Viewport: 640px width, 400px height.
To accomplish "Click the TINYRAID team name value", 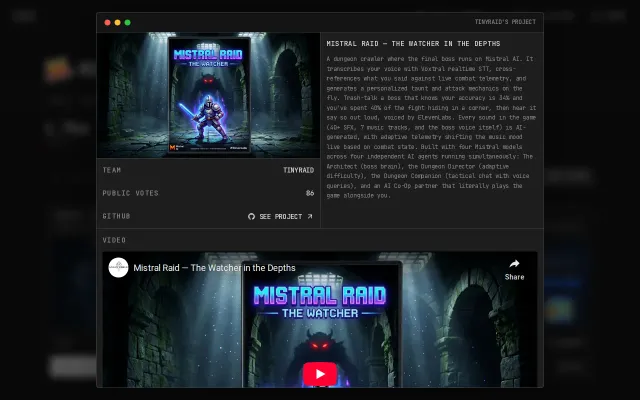I will tap(298, 170).
